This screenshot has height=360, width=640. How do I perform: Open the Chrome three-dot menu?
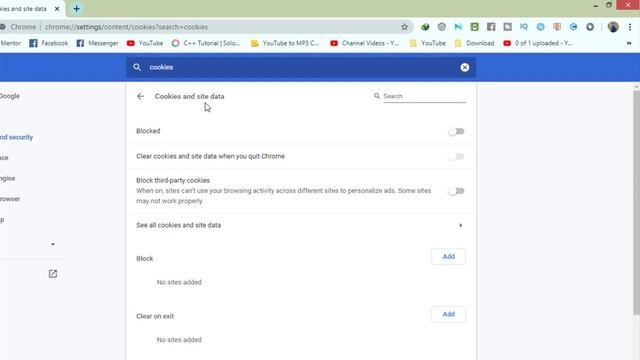(630, 27)
